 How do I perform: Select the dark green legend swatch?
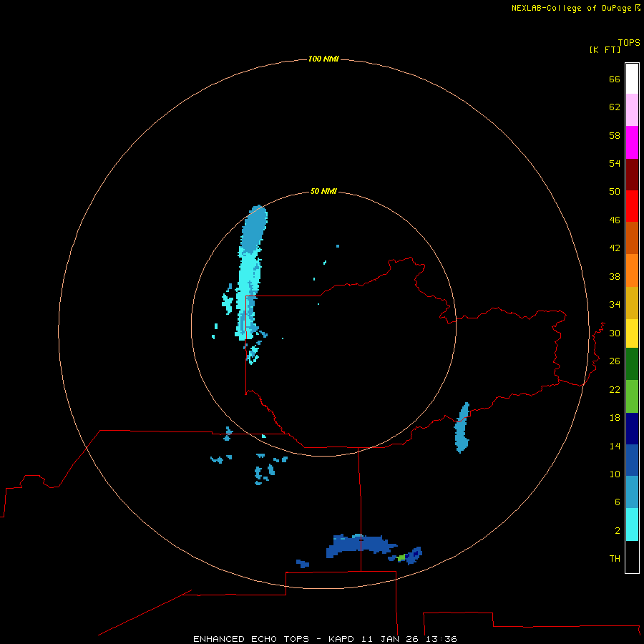point(632,364)
